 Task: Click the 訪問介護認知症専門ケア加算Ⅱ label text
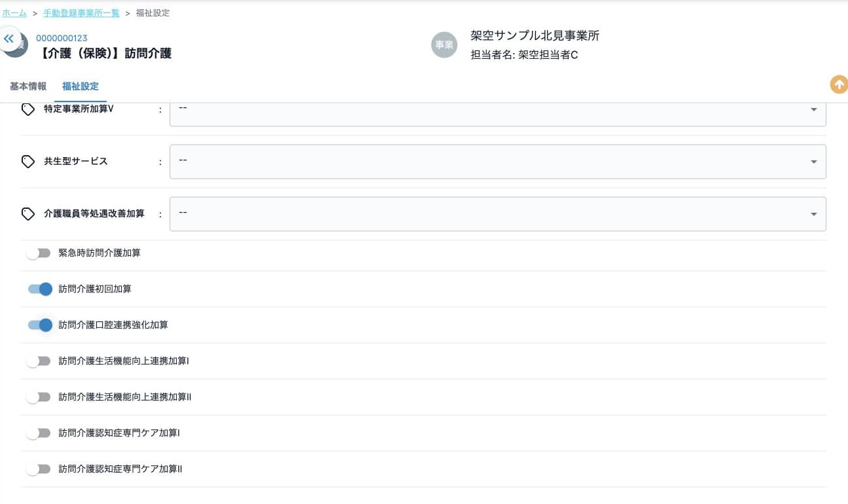pos(120,469)
